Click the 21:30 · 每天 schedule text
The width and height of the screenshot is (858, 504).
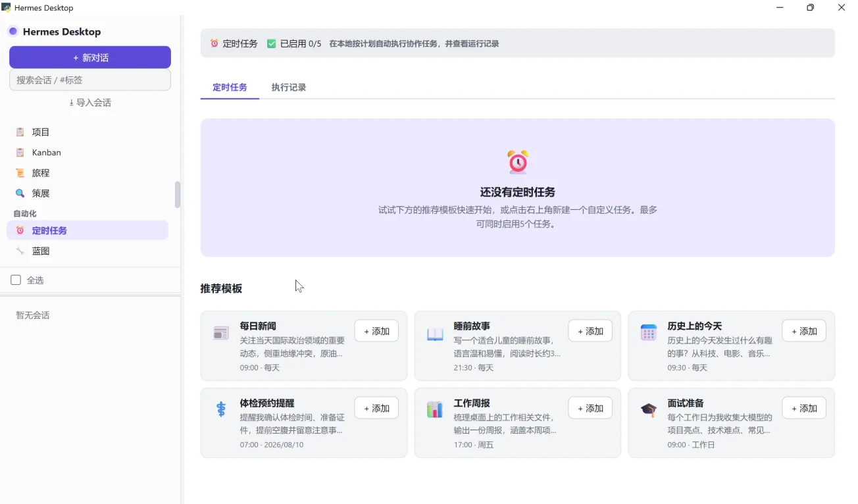[474, 368]
